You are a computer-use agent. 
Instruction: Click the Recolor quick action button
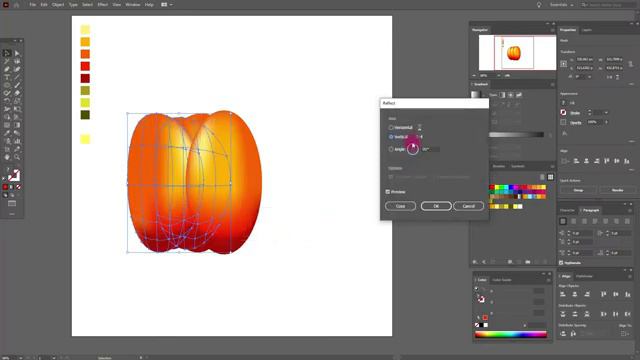tap(618, 190)
